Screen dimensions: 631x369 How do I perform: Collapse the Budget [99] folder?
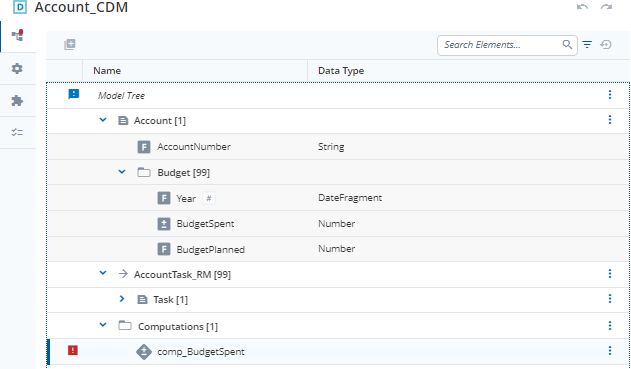coord(122,172)
